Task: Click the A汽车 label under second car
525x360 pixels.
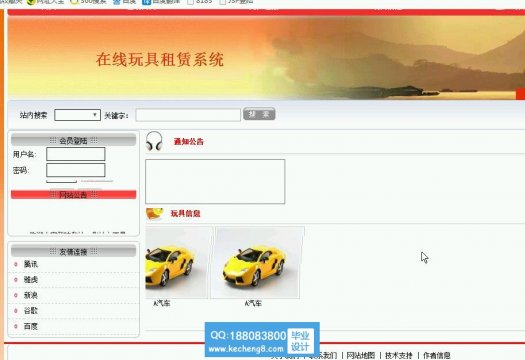Action: pos(253,303)
